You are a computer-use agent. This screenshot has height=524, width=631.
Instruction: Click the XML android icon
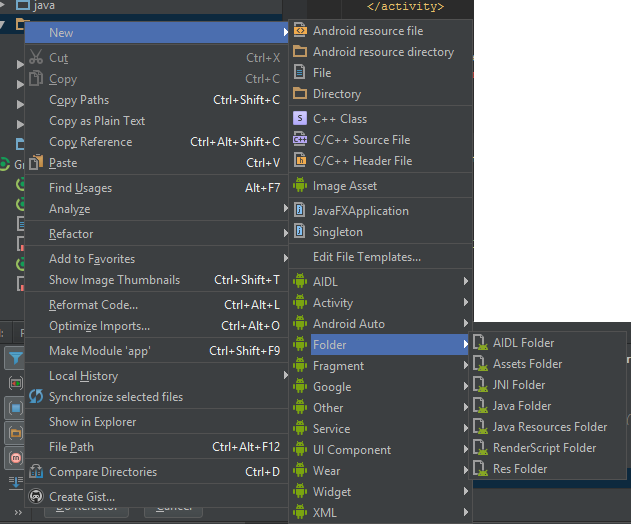300,512
